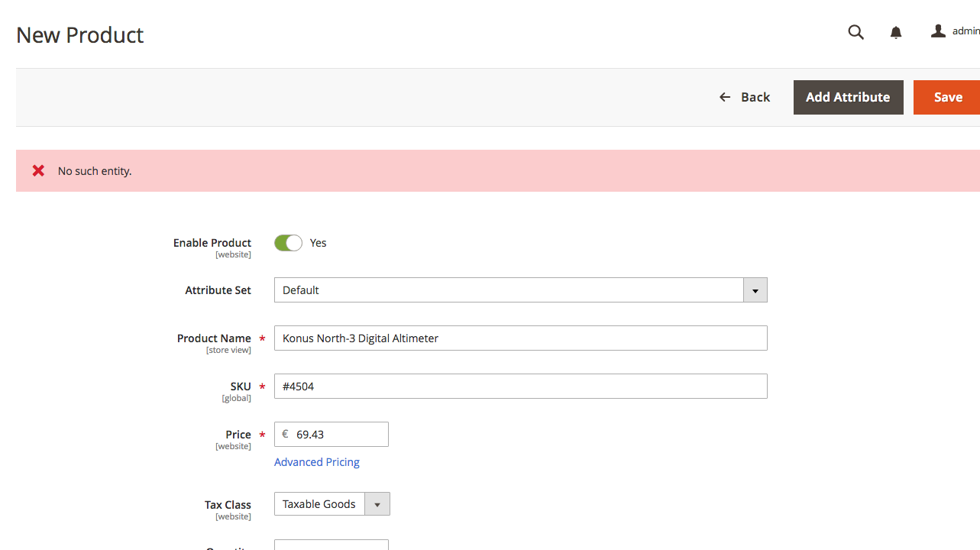Select the Taxable Goods value
Screen dimensions: 980x550
point(319,503)
